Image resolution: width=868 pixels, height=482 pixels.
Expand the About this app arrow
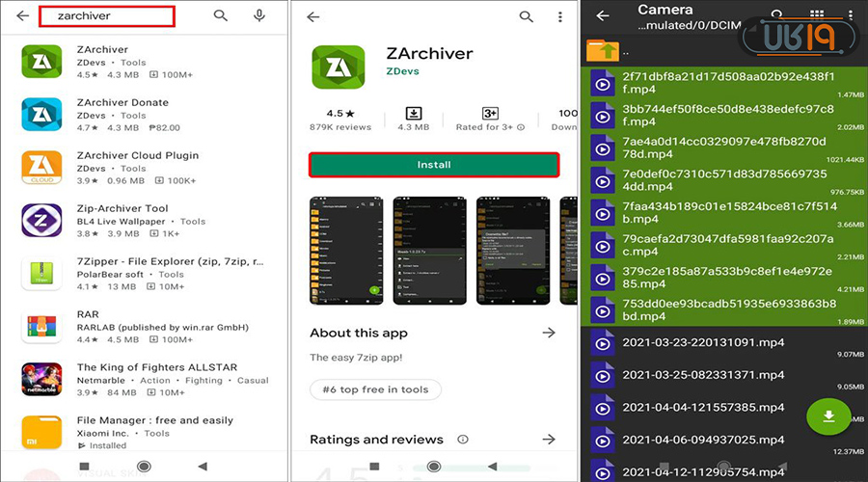[x=549, y=333]
